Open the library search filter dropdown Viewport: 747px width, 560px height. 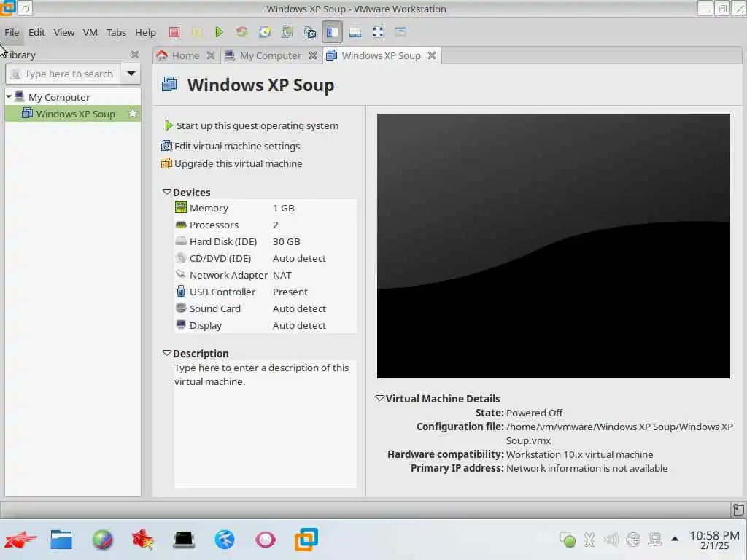point(131,74)
